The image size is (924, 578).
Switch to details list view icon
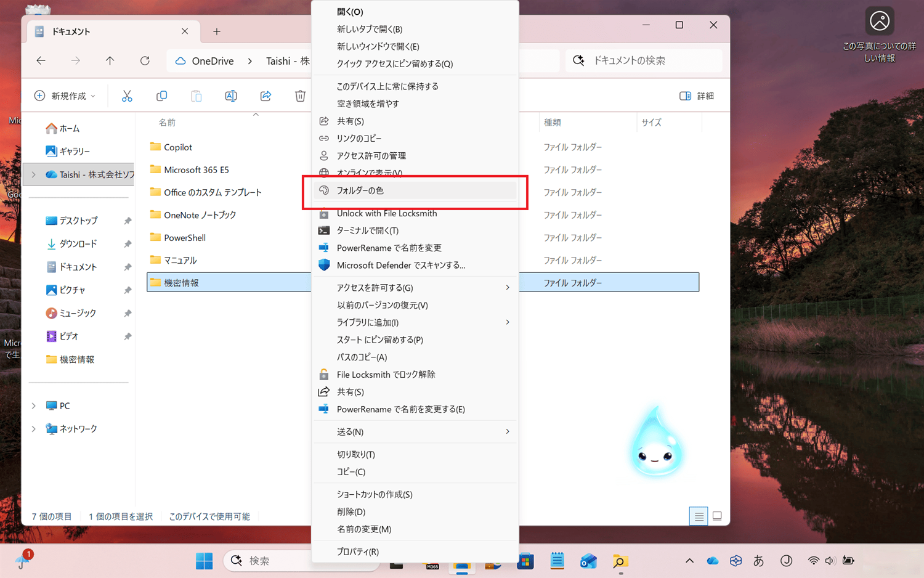pyautogui.click(x=699, y=516)
